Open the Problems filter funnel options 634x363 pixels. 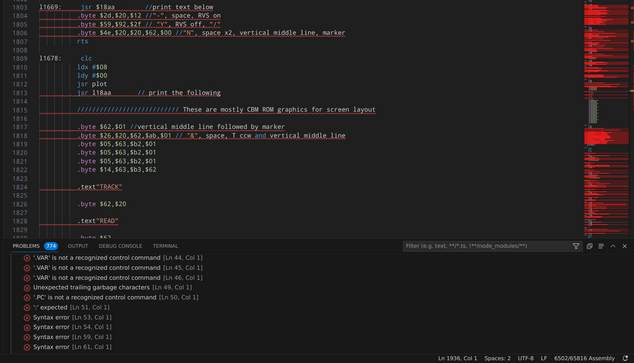click(576, 246)
